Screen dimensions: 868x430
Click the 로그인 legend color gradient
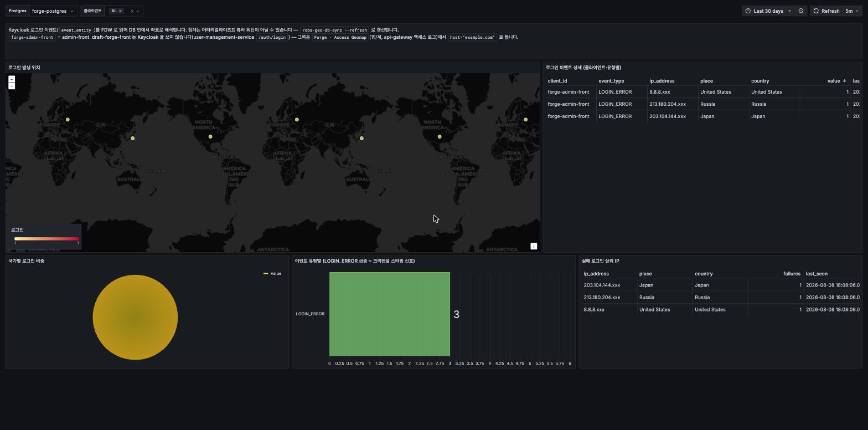tap(46, 239)
